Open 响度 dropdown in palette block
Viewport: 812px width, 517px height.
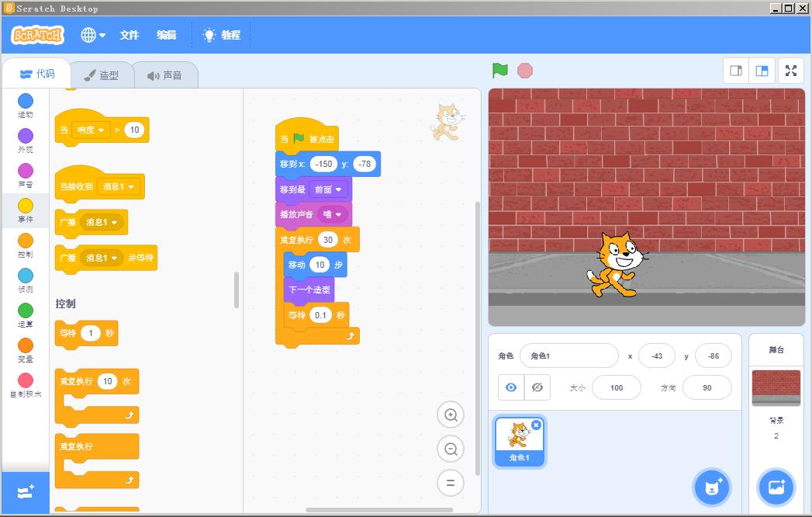(x=91, y=130)
